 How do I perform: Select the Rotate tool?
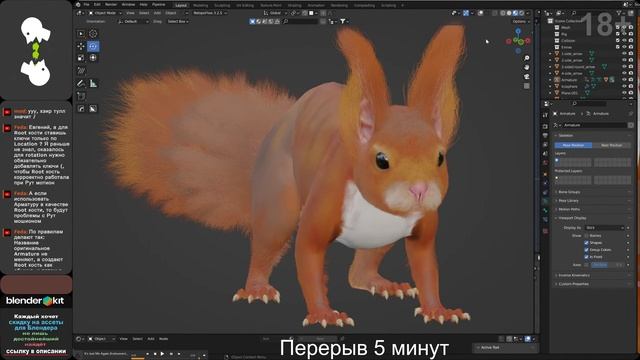[x=93, y=46]
